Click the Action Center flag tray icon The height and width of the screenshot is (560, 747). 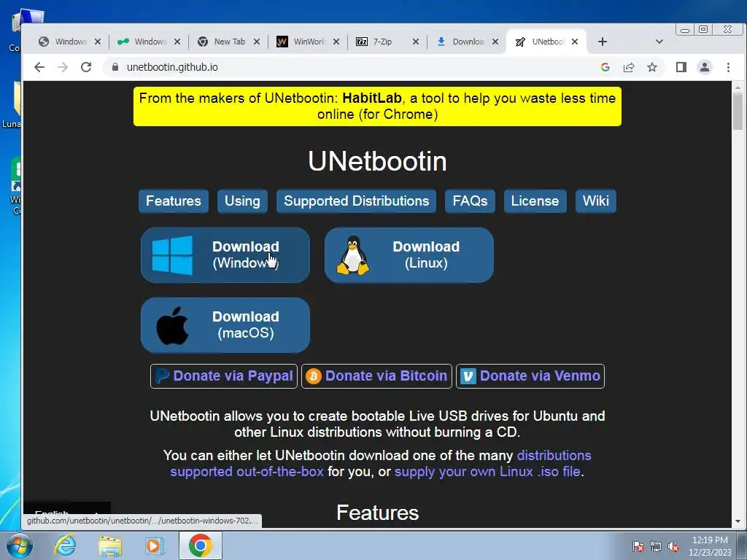pos(638,546)
